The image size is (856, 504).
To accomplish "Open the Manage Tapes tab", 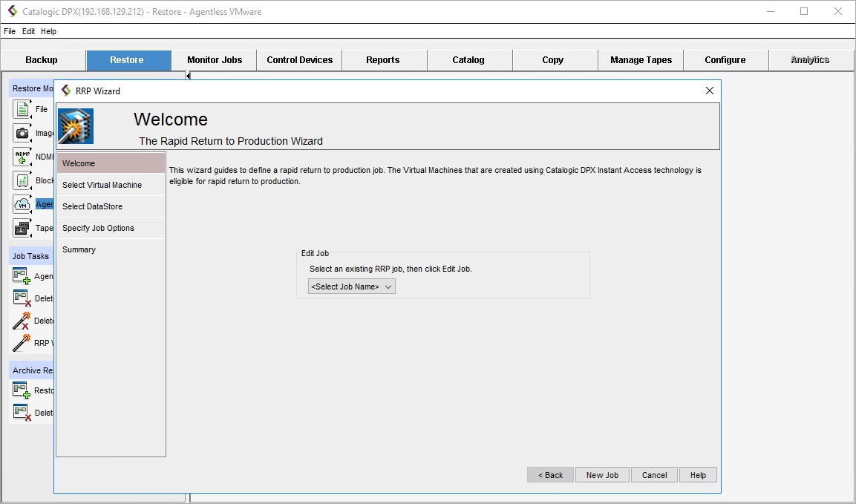I will coord(641,60).
